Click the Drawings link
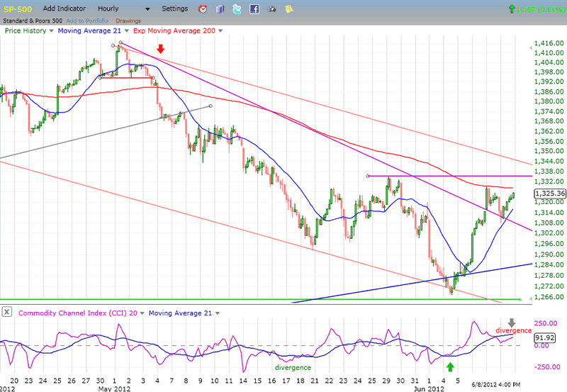Screen dimensions: 567x392 pos(128,21)
